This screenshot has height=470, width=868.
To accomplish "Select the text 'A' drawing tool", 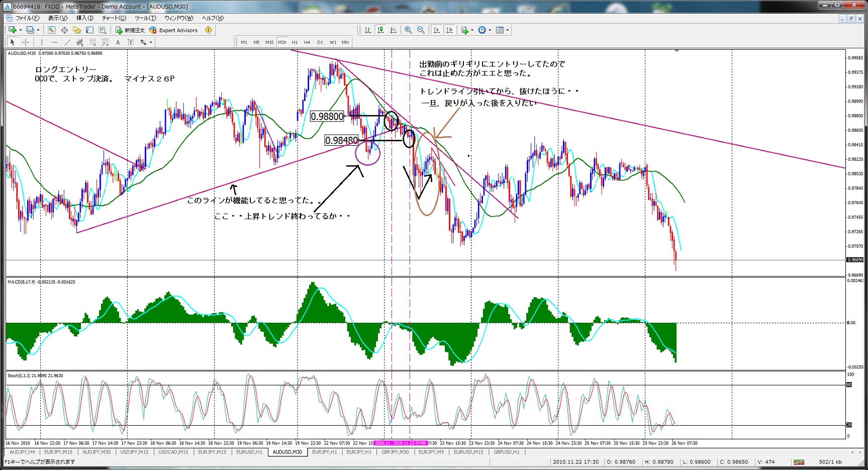I will tap(118, 42).
